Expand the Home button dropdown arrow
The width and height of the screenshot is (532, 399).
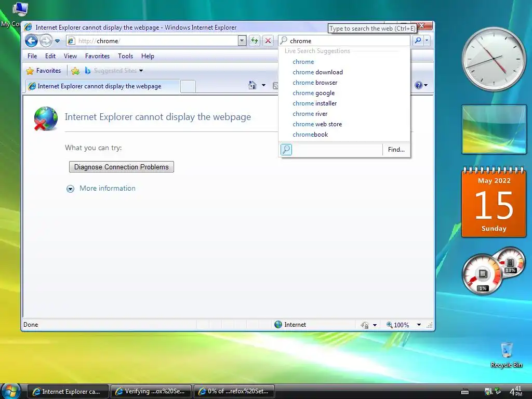tap(263, 85)
